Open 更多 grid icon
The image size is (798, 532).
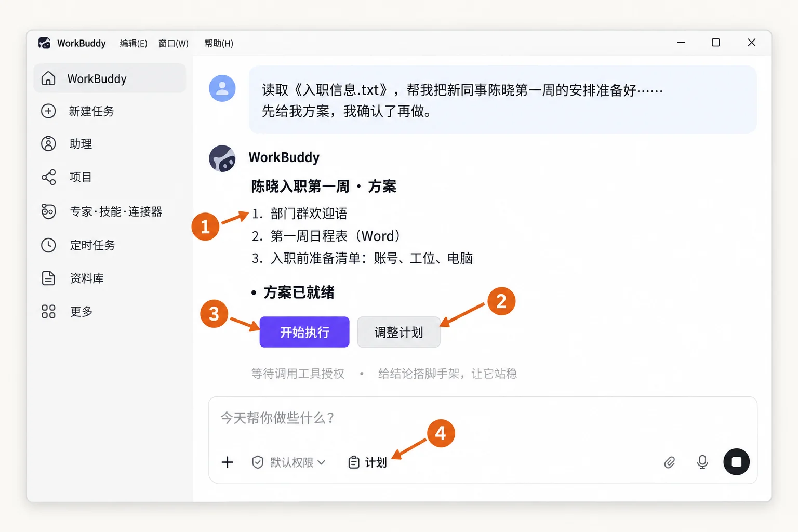(x=48, y=312)
